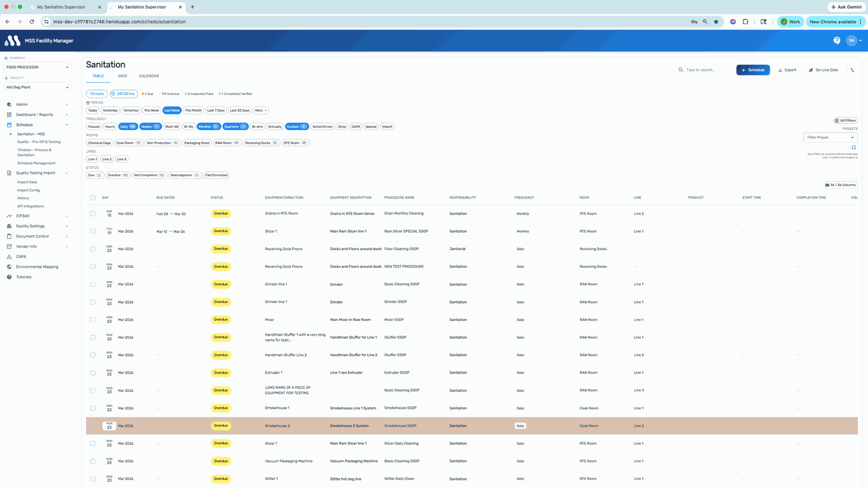Open the user account menu arrow

coord(860,41)
